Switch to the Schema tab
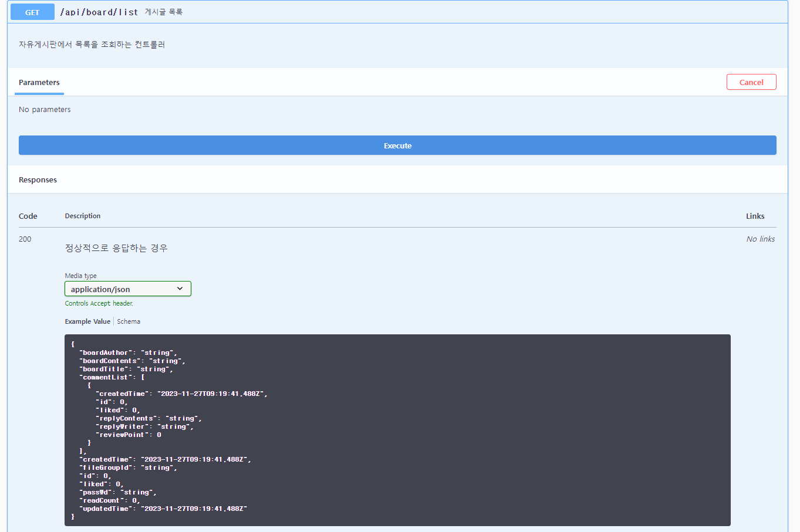Image resolution: width=800 pixels, height=532 pixels. coord(129,321)
